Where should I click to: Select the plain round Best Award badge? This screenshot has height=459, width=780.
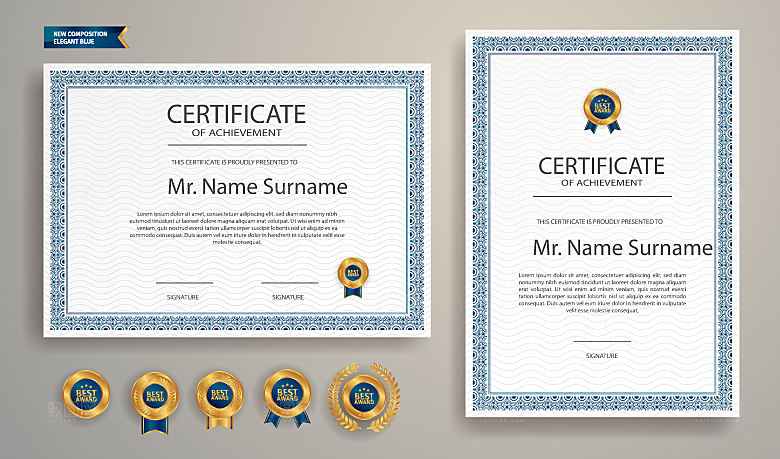tap(86, 394)
